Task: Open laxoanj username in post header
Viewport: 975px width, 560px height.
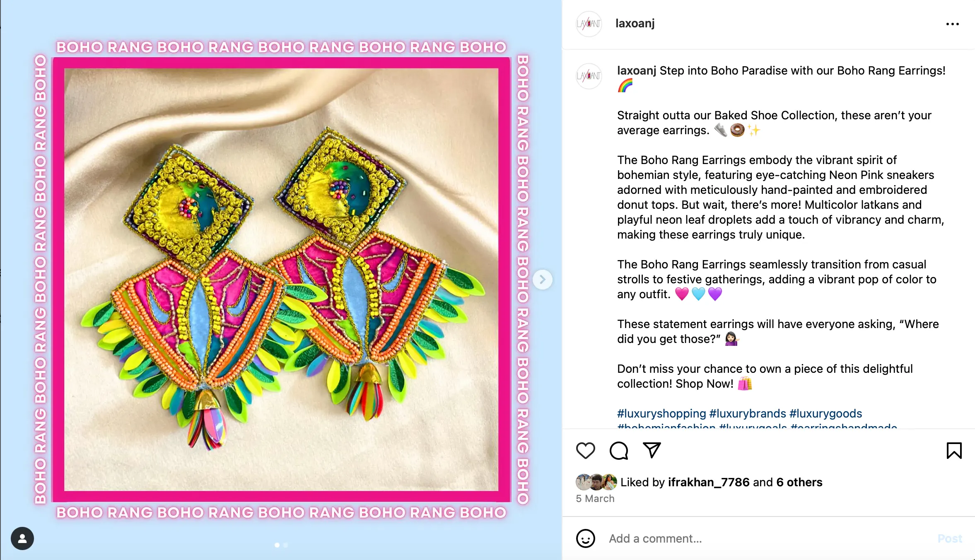Action: click(x=635, y=24)
